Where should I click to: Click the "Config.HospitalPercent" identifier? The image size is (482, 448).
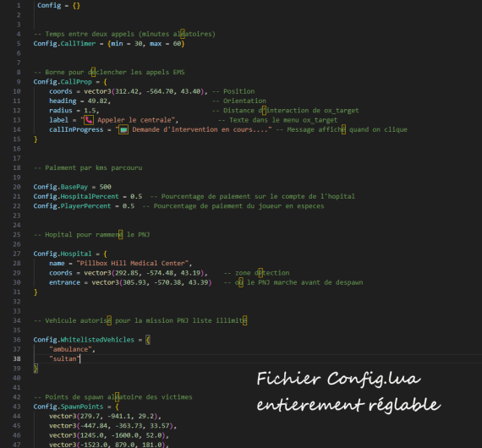pyautogui.click(x=76, y=196)
